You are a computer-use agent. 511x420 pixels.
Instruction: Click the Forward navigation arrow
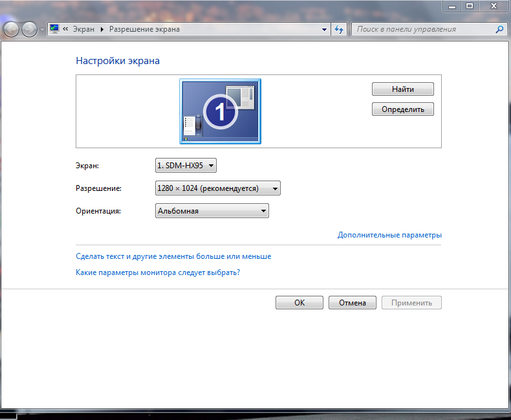pyautogui.click(x=29, y=30)
